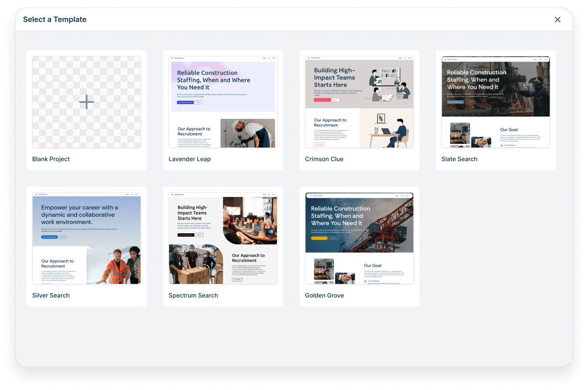
Task: Click the "Spectrum Search" caption text
Action: pyautogui.click(x=193, y=295)
